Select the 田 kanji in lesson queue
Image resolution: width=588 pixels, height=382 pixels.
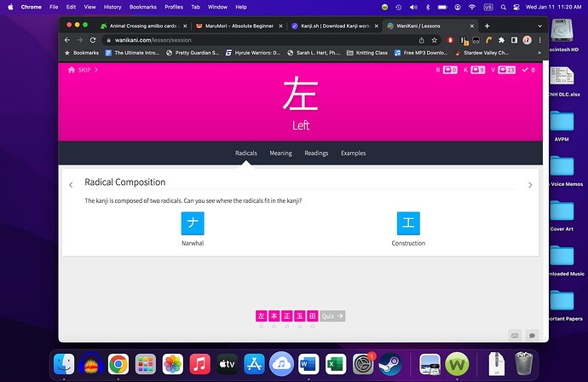click(313, 316)
